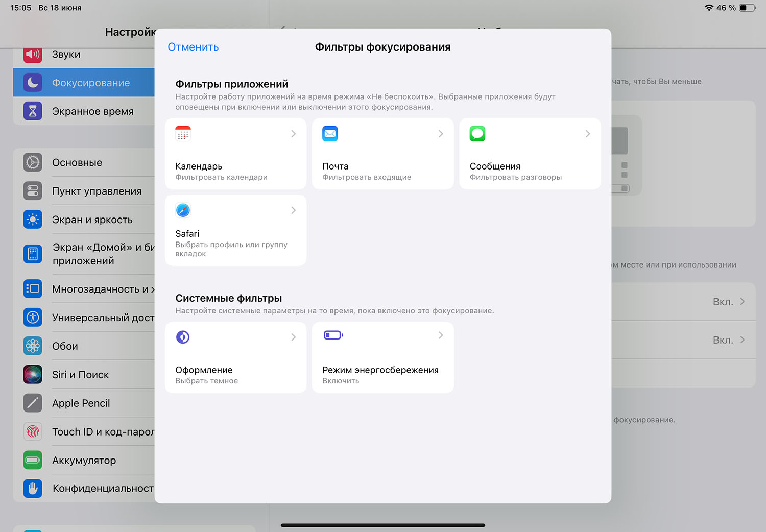Open the first Вкл. row in background
Viewport: 766px width, 532px height.
click(683, 302)
